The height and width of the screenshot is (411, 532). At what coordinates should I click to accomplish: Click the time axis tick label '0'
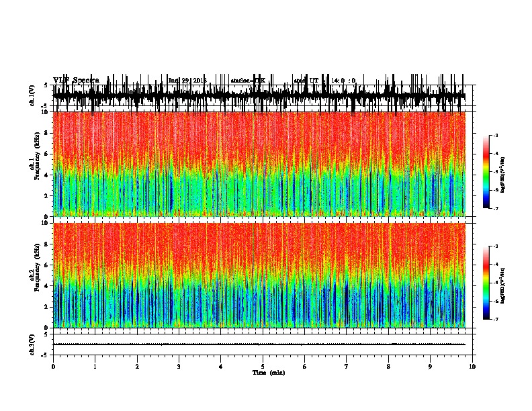[53, 367]
